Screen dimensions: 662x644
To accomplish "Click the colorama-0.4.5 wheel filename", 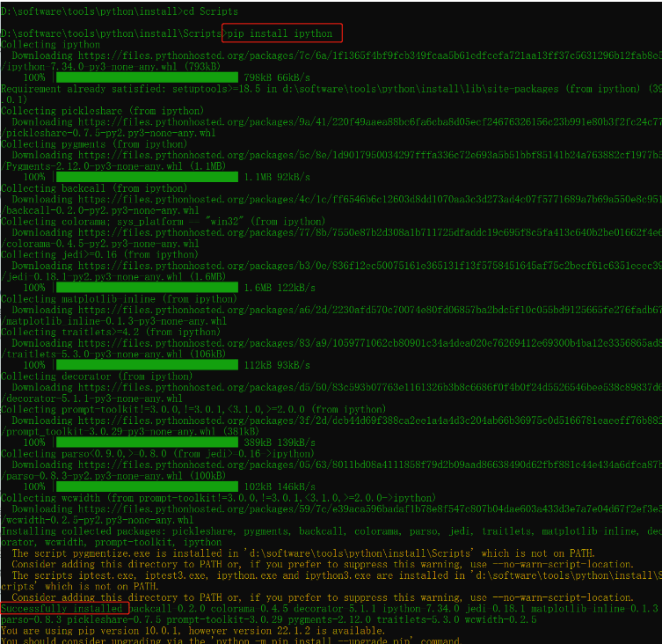I will pyautogui.click(x=100, y=244).
